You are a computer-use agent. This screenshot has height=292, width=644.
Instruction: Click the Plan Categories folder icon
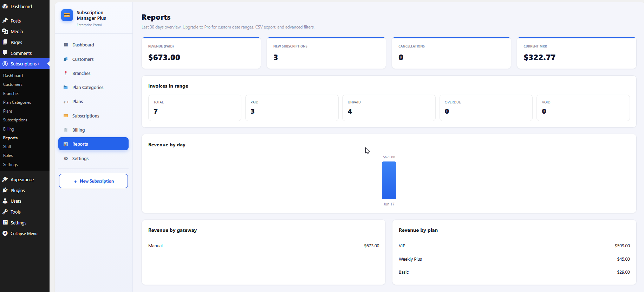tap(66, 87)
